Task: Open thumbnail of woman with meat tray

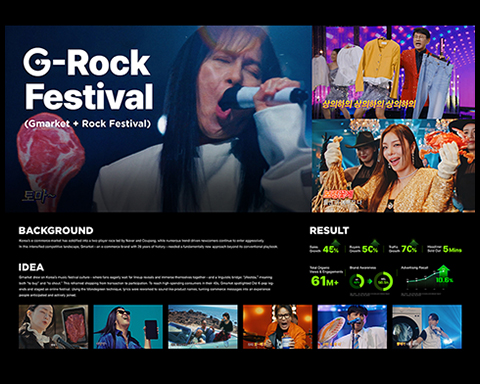Action: click(x=53, y=327)
